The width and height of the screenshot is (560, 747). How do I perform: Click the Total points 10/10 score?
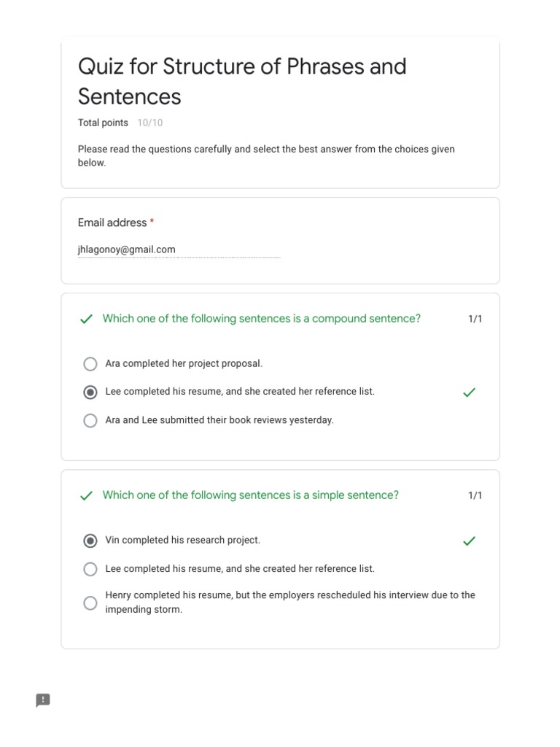[x=120, y=123]
